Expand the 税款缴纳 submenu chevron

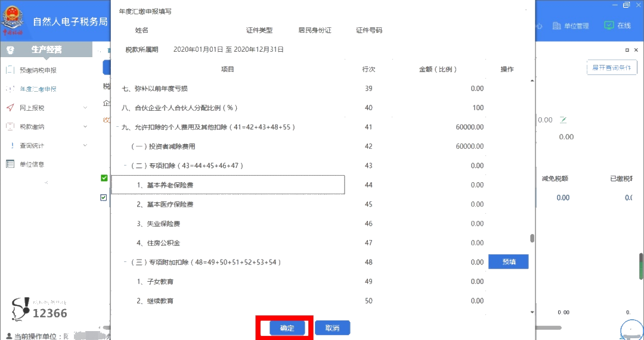[85, 127]
